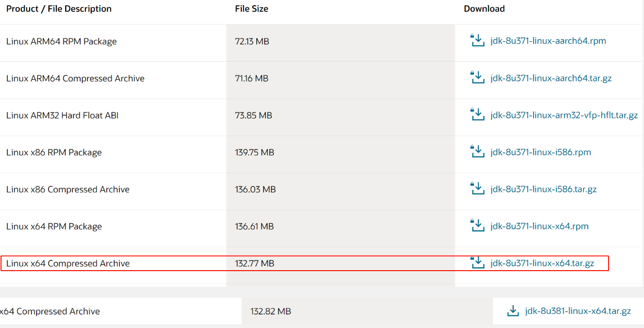Click download icon for jdk-8u371-linux-arm32-vfp-hflt.tar.gz
The image size is (644, 328).
477,114
